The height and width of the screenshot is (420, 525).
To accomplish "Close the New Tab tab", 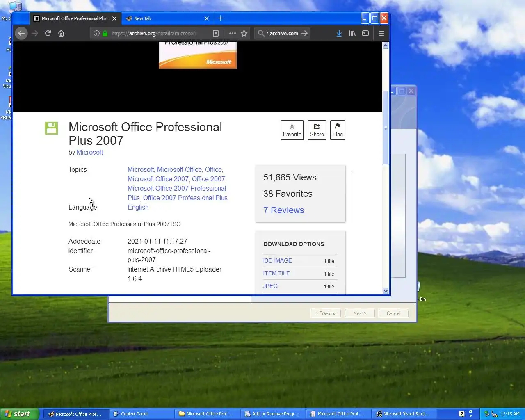I will (207, 18).
